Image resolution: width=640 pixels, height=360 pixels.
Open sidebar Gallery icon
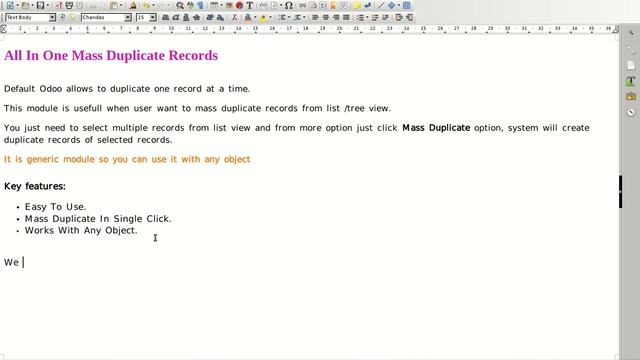[x=631, y=97]
